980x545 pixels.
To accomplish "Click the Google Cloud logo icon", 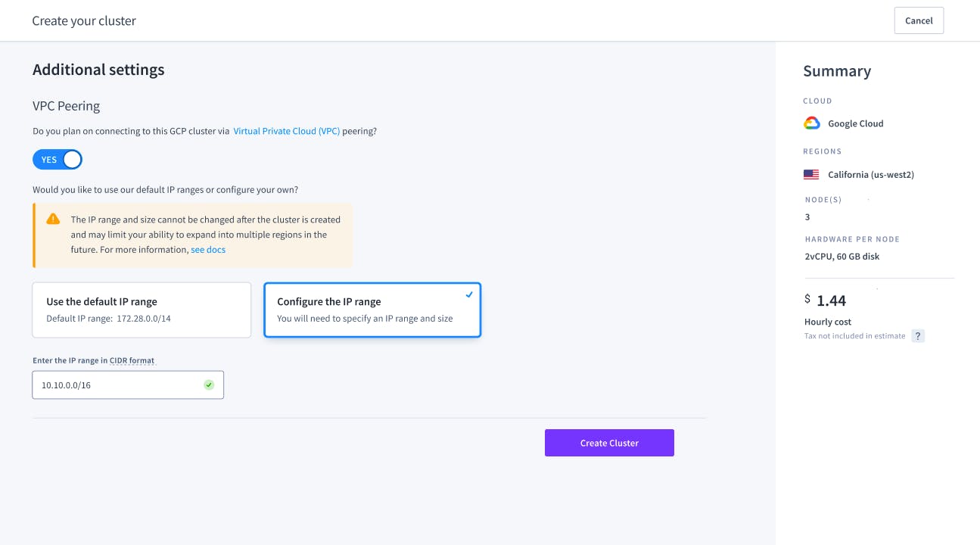I will point(811,123).
